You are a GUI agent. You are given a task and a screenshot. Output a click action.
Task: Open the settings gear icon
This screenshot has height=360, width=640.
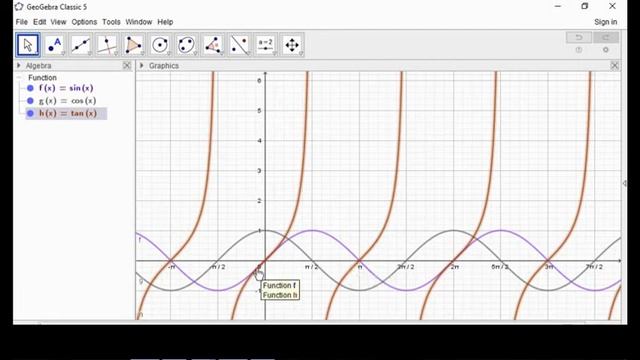click(606, 50)
